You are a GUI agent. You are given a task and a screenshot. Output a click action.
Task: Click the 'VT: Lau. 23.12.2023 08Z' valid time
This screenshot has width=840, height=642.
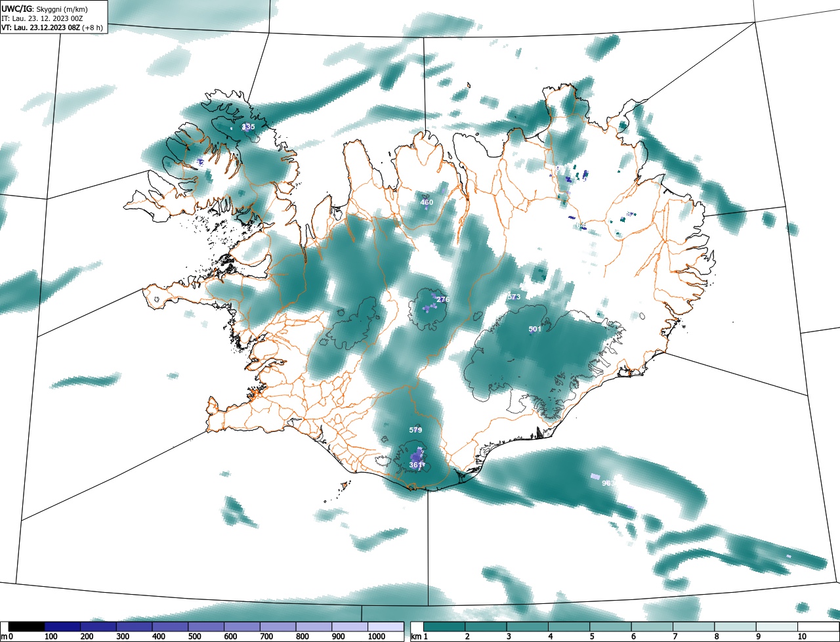point(42,28)
